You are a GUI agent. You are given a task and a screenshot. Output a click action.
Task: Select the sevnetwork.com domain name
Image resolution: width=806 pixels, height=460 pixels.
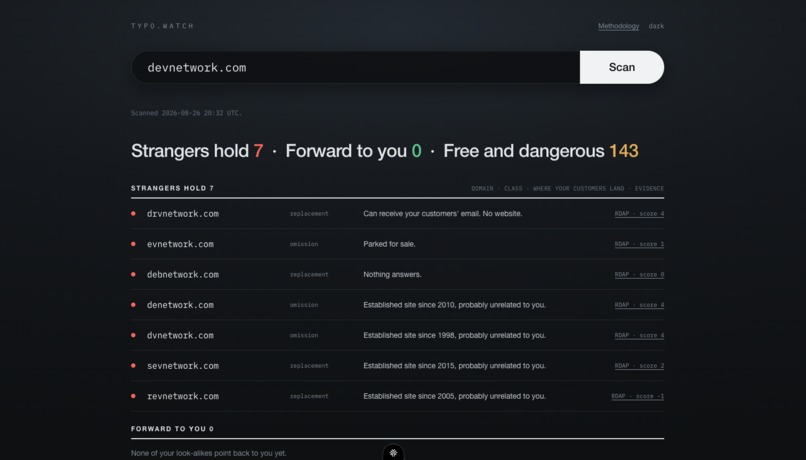coord(182,366)
